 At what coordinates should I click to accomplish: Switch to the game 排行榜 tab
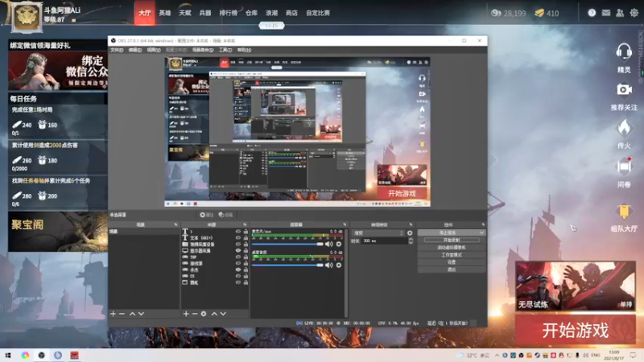click(x=228, y=13)
